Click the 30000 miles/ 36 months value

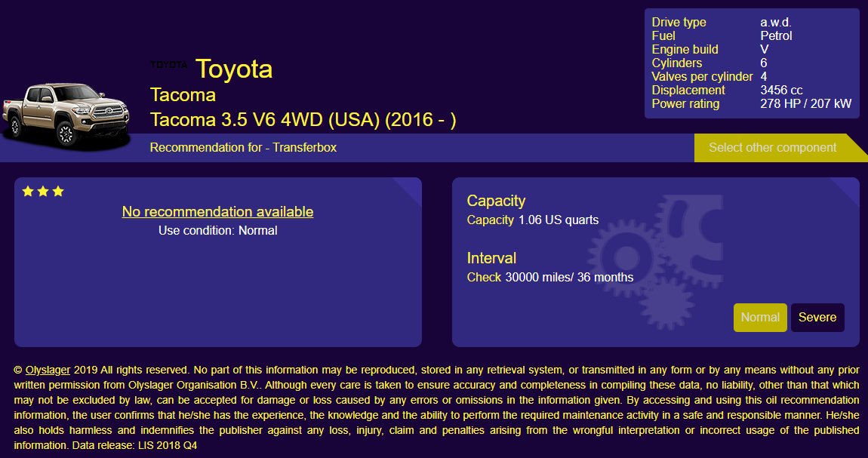[x=569, y=277]
